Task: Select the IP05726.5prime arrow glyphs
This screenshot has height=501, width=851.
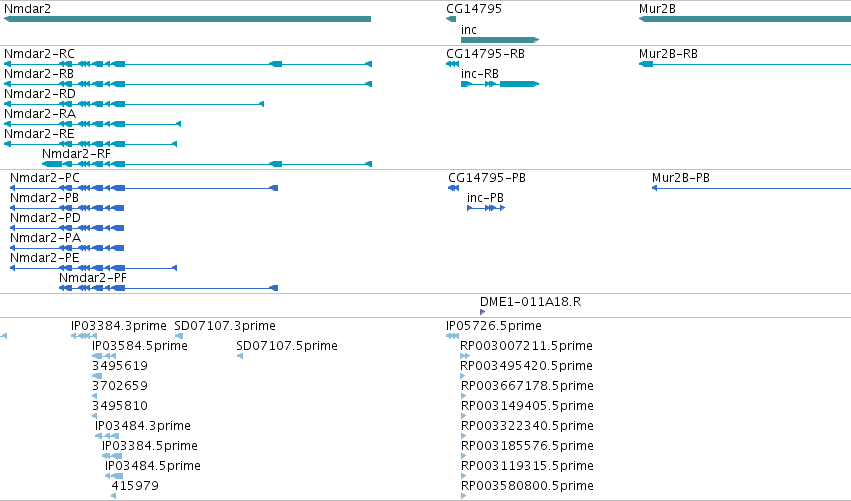Action: pos(453,336)
